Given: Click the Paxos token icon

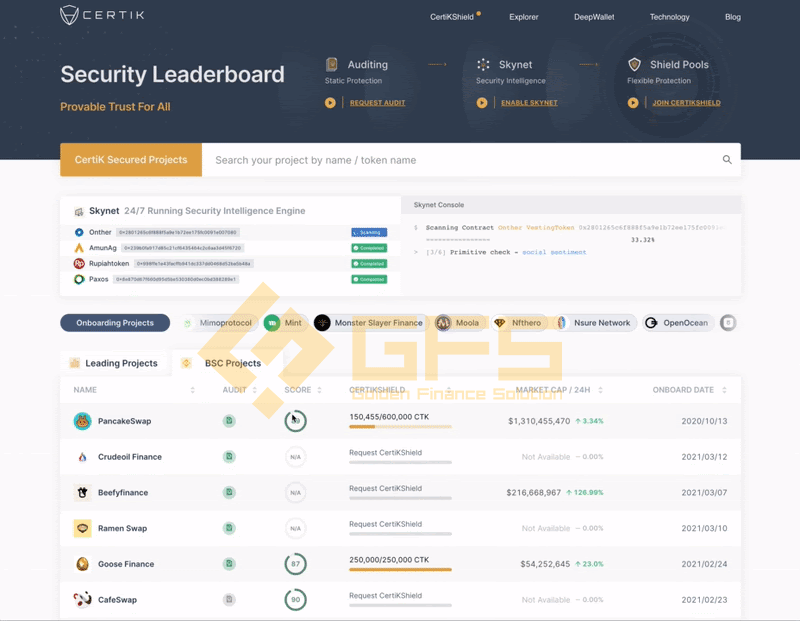Looking at the screenshot, I should click(79, 279).
